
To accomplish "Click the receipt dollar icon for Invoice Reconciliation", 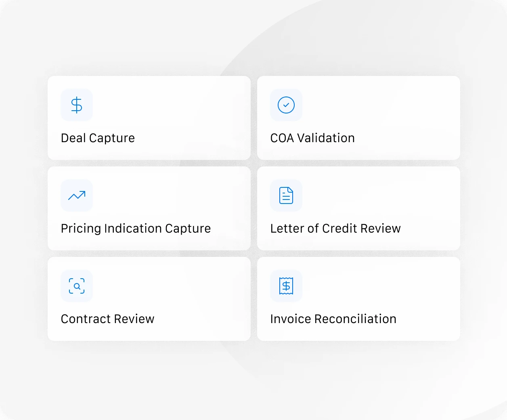I will point(286,286).
